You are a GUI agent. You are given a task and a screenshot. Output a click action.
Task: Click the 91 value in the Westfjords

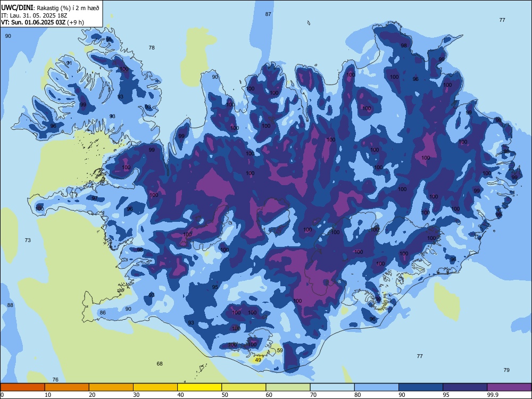pyautogui.click(x=69, y=63)
